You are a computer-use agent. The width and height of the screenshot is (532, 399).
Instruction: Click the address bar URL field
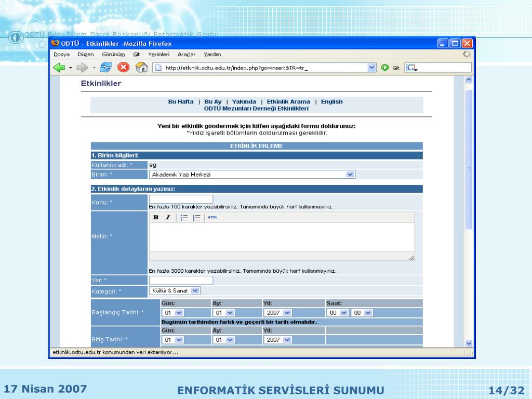(x=264, y=68)
